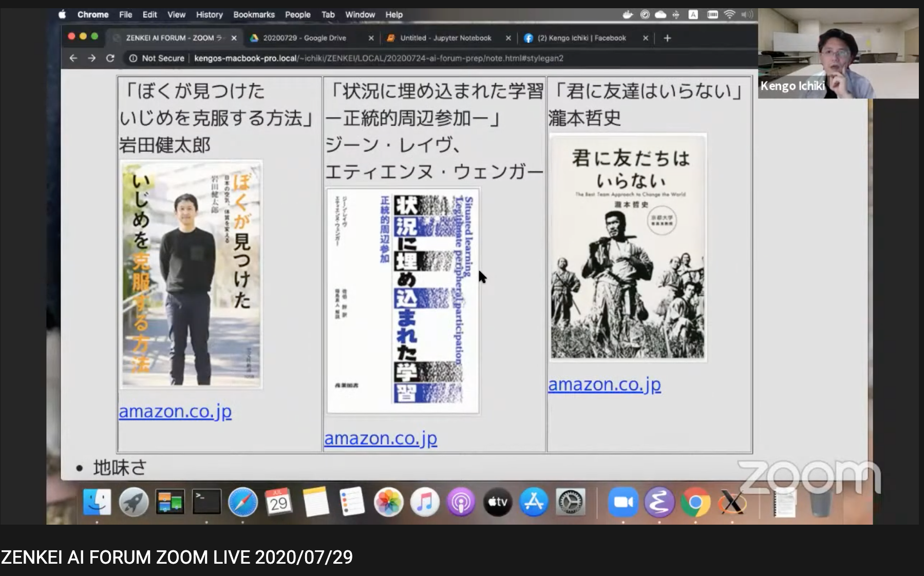This screenshot has width=924, height=576.
Task: Open Terminal from the Dock
Action: (206, 502)
